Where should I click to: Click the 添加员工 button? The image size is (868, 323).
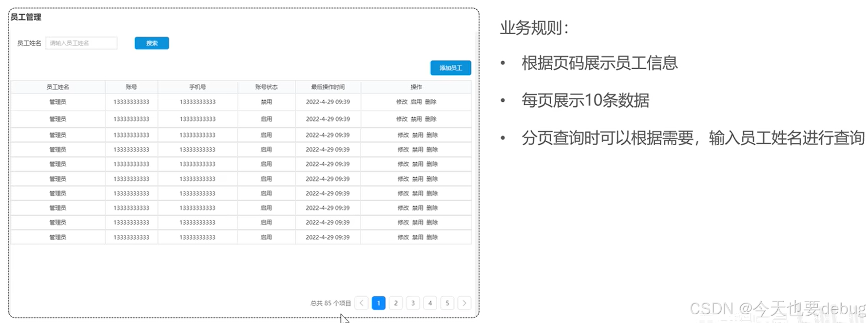(451, 68)
